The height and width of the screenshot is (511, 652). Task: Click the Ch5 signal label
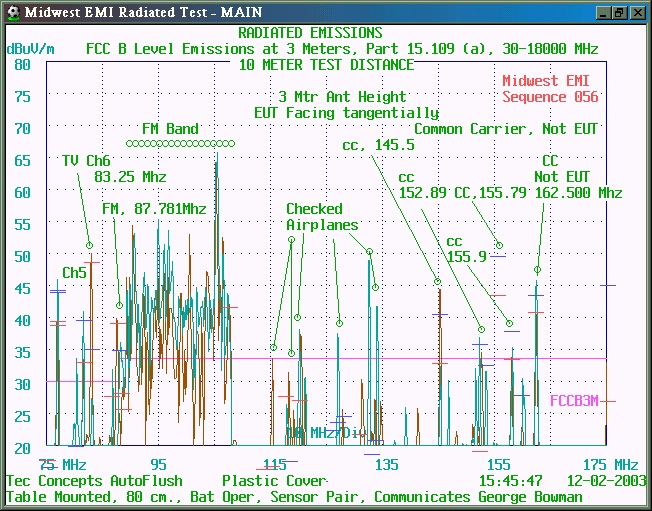(x=75, y=272)
